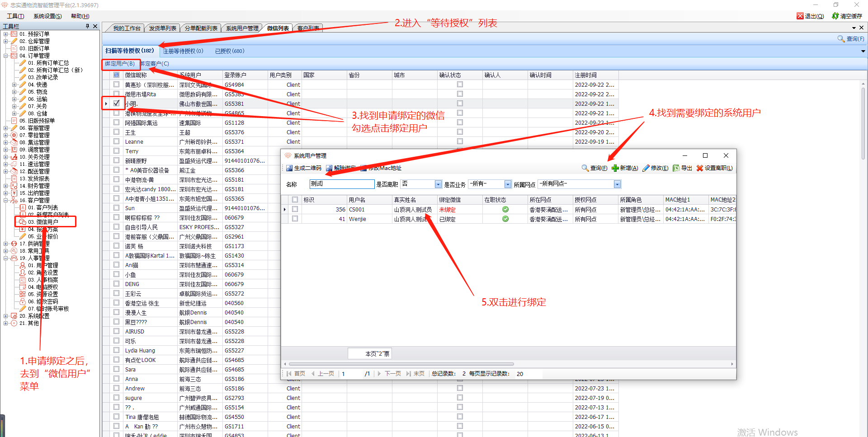
Task: Open the 已授权 (680) list
Action: (x=229, y=51)
